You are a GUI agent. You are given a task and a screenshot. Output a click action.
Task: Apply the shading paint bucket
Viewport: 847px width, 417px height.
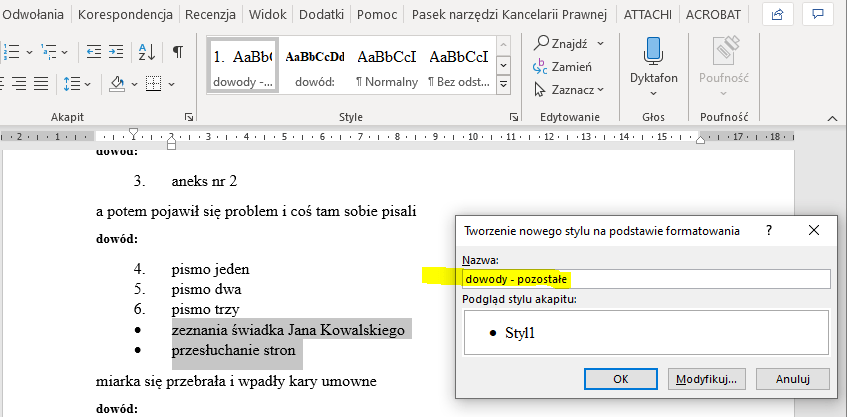pyautogui.click(x=117, y=83)
